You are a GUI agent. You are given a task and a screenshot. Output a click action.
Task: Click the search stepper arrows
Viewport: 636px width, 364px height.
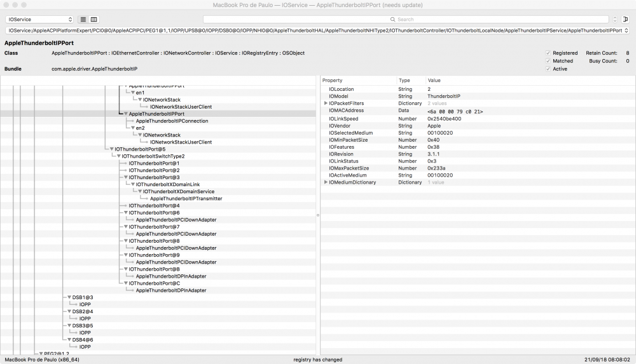click(615, 20)
